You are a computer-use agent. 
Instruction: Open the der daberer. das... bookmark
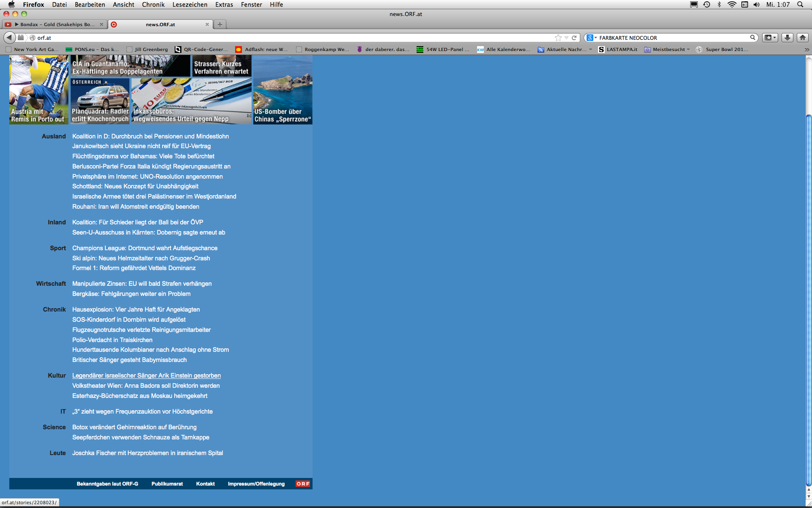[x=383, y=50]
